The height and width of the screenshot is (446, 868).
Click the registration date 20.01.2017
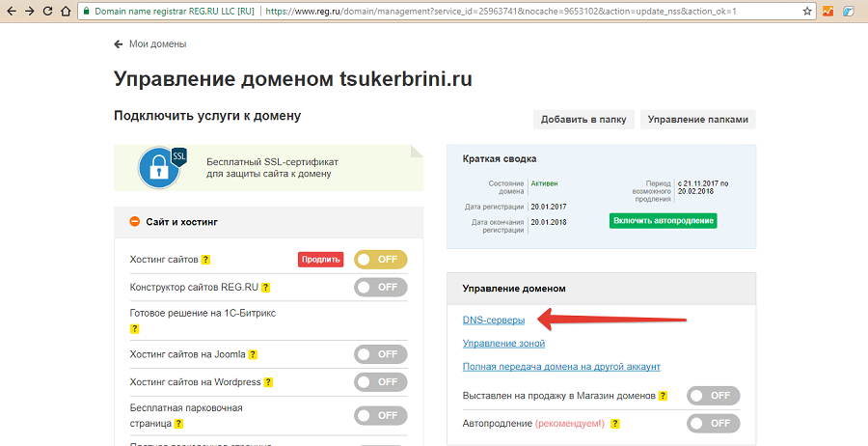coord(549,207)
